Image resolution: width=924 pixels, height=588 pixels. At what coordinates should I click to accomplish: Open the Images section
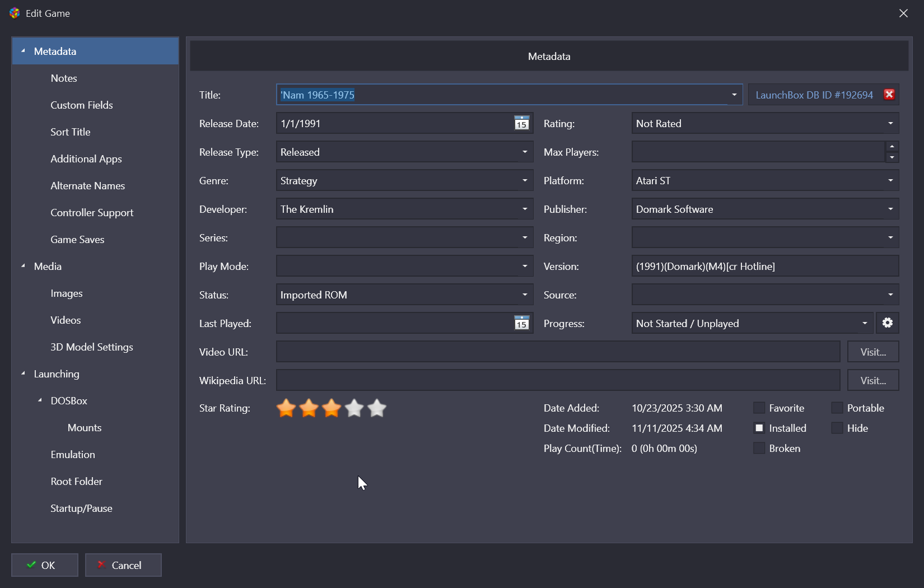tap(66, 293)
